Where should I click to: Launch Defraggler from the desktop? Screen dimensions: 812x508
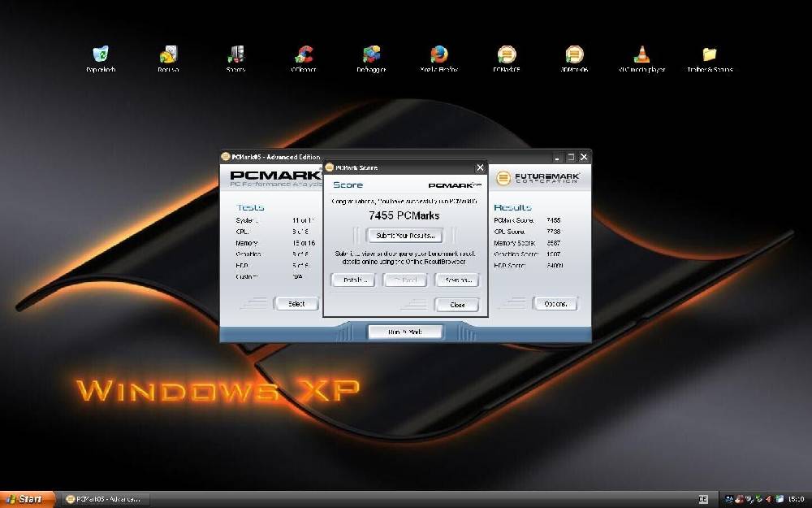pyautogui.click(x=371, y=59)
